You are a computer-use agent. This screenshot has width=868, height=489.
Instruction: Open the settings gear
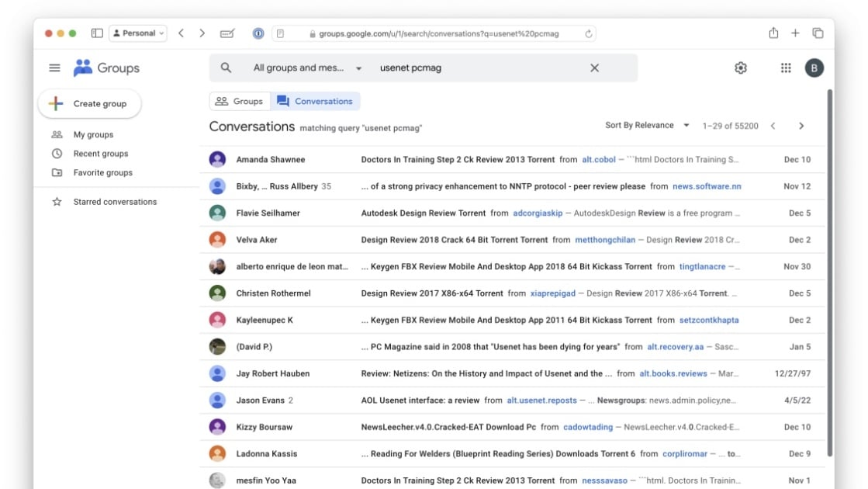(740, 68)
